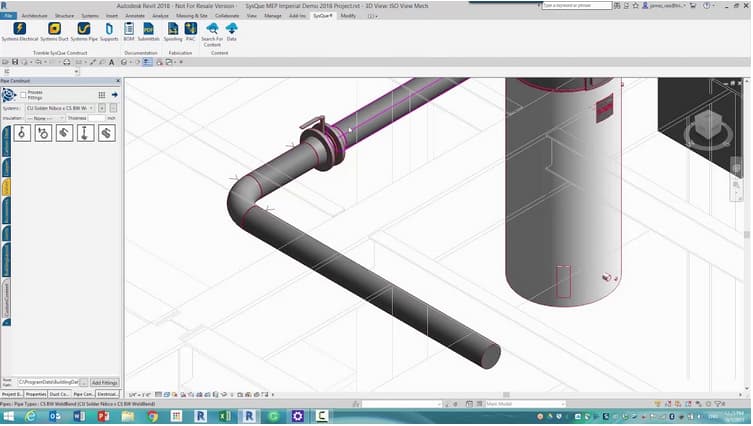Click the SysQue logo in Pipe Construct panel
The height and width of the screenshot is (426, 753).
pos(9,95)
